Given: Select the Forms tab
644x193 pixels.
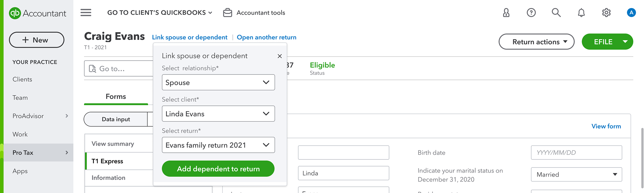Looking at the screenshot, I should [116, 97].
